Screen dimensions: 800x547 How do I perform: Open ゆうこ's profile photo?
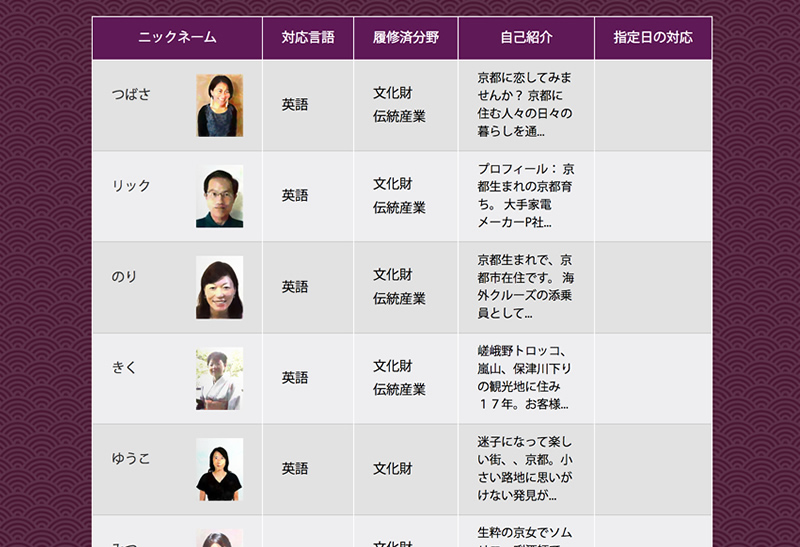[x=219, y=469]
